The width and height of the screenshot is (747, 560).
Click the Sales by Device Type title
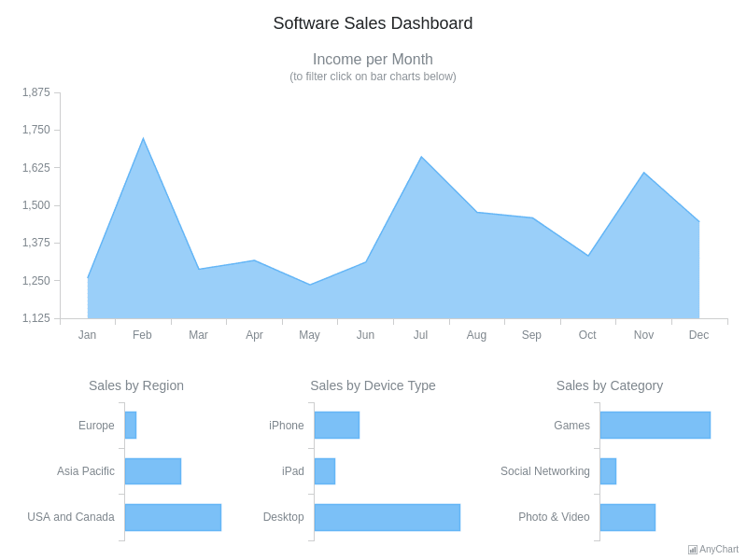click(x=373, y=385)
